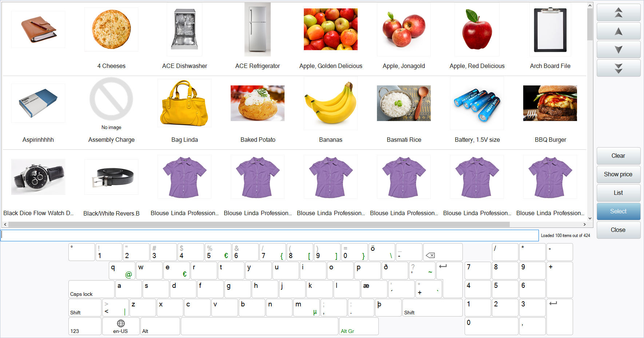Click the horizontal scrollbar track
This screenshot has height=338, width=644.
[x=546, y=225]
